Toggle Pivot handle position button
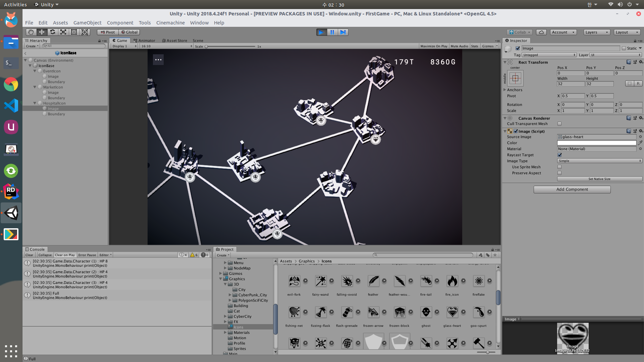This screenshot has width=644, height=362. tap(108, 32)
